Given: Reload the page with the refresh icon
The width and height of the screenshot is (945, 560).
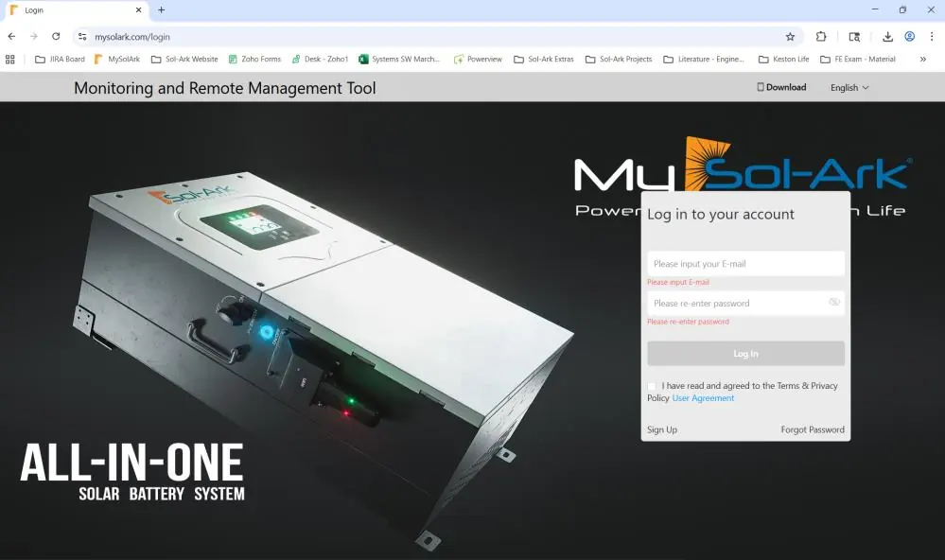Looking at the screenshot, I should tap(56, 37).
